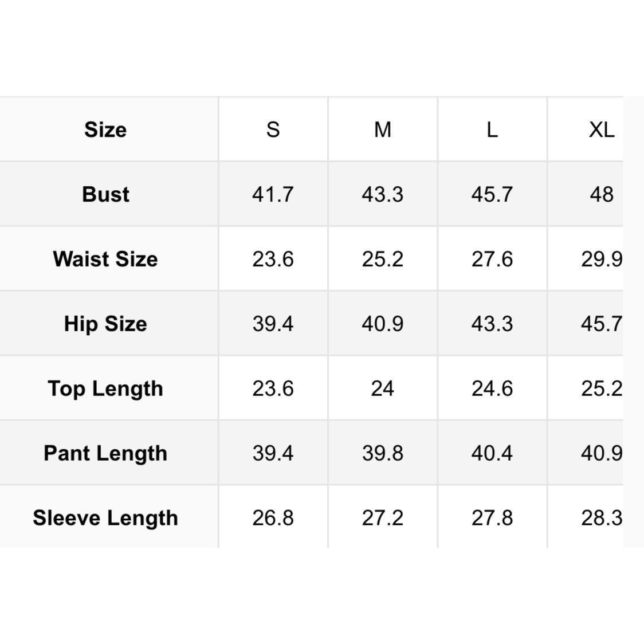Viewport: 644px width, 644px height.
Task: Select the S size column header
Action: pyautogui.click(x=273, y=130)
